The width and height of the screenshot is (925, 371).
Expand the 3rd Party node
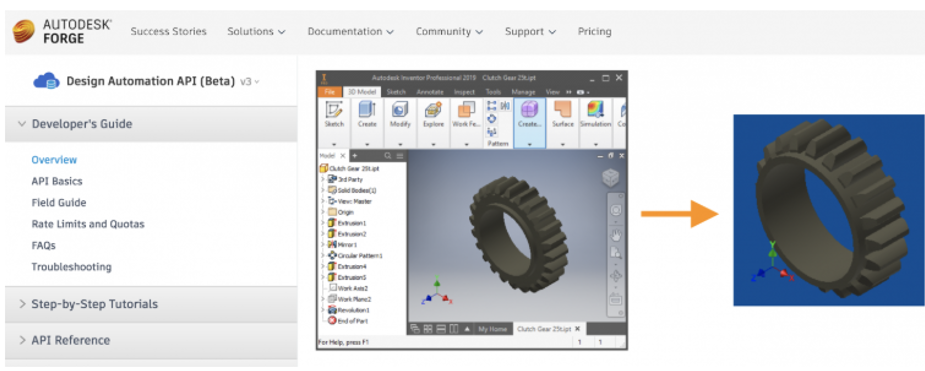(323, 179)
